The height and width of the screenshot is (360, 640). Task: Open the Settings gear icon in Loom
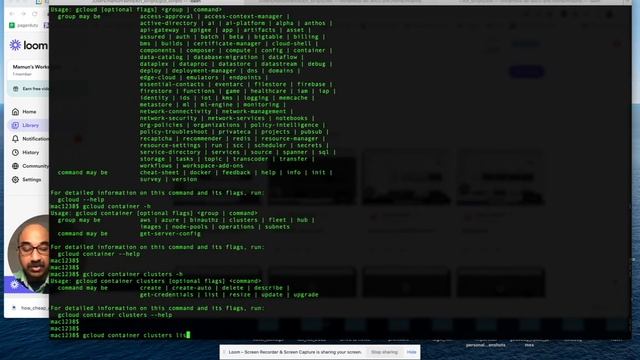[16, 180]
